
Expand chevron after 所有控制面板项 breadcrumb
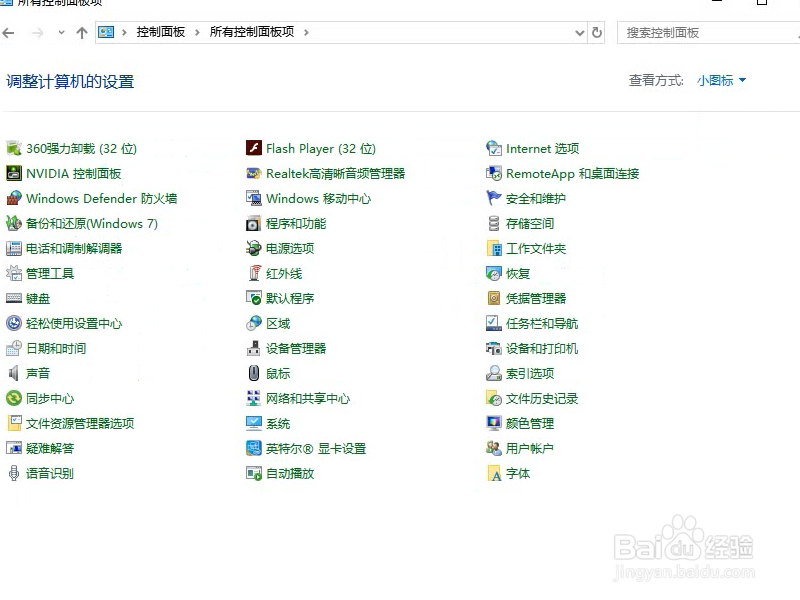coord(306,33)
